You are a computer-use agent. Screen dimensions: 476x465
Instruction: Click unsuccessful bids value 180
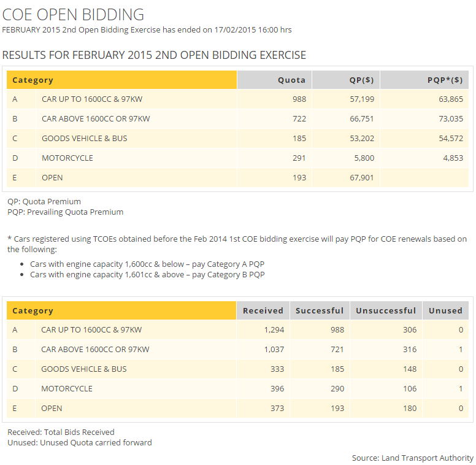(x=410, y=408)
